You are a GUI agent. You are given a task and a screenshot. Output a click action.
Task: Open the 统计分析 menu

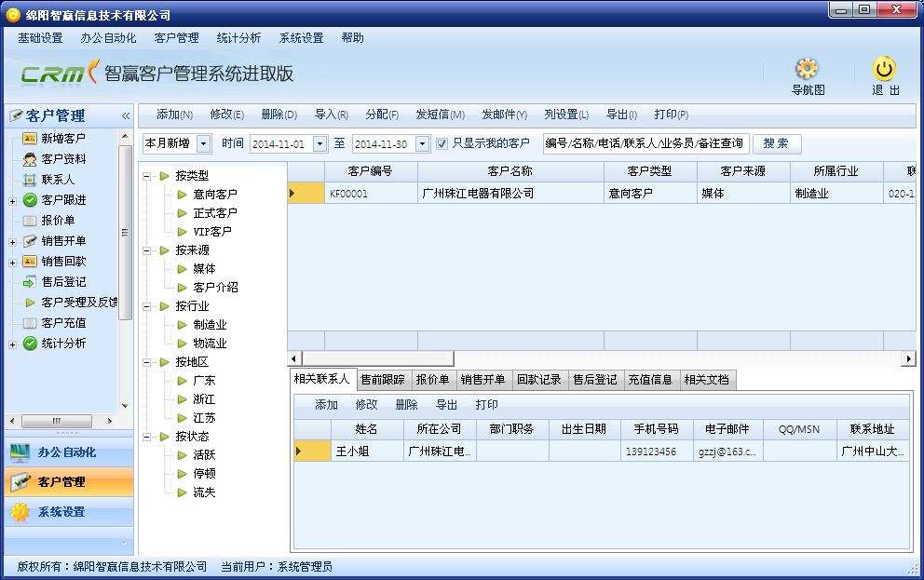click(238, 38)
